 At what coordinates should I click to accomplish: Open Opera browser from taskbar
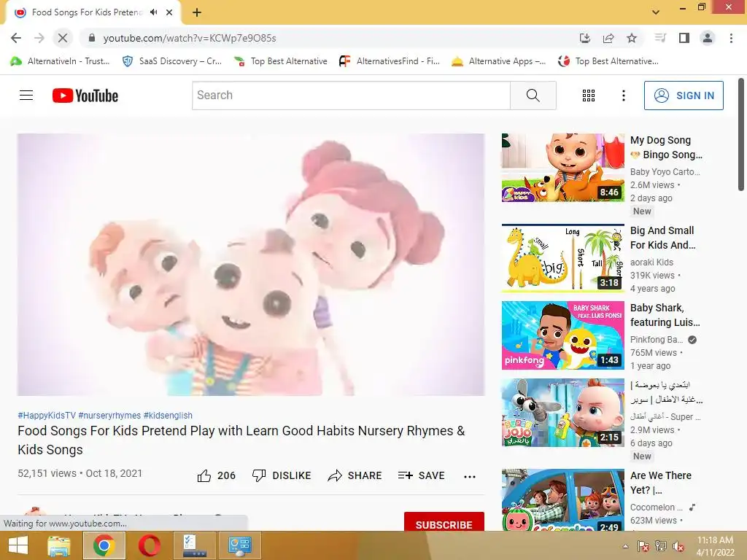tap(149, 545)
